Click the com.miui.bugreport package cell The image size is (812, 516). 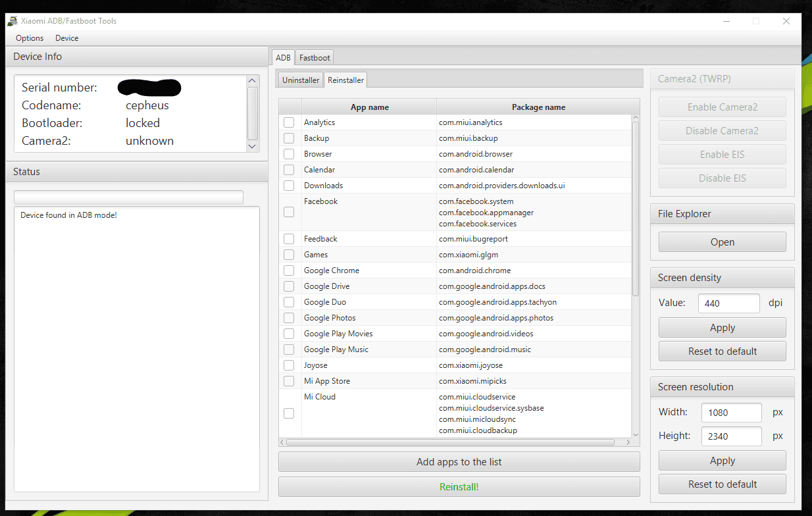coord(534,239)
